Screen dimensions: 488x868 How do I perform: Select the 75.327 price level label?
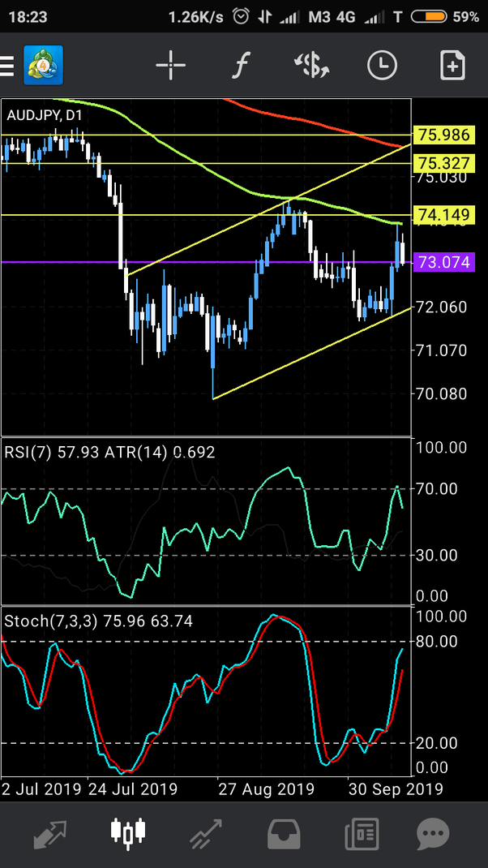(444, 163)
